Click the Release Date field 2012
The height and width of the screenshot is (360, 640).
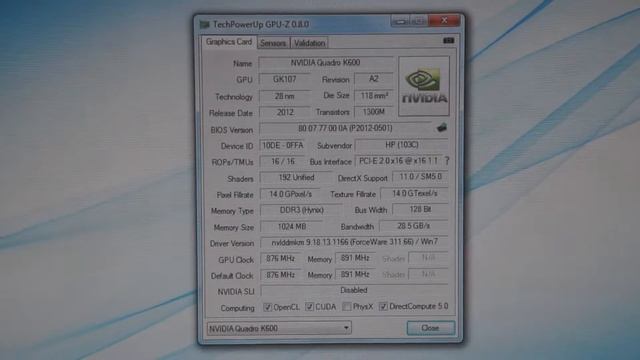pyautogui.click(x=284, y=112)
